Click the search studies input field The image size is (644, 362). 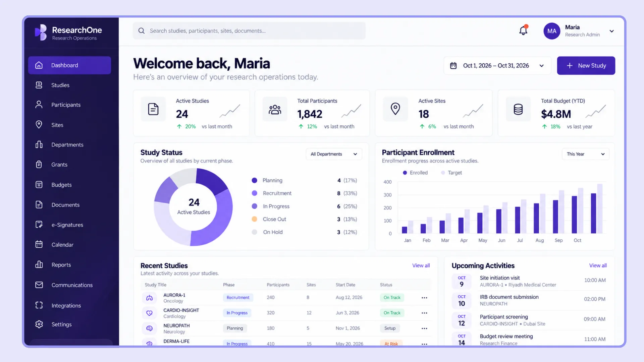click(x=249, y=31)
